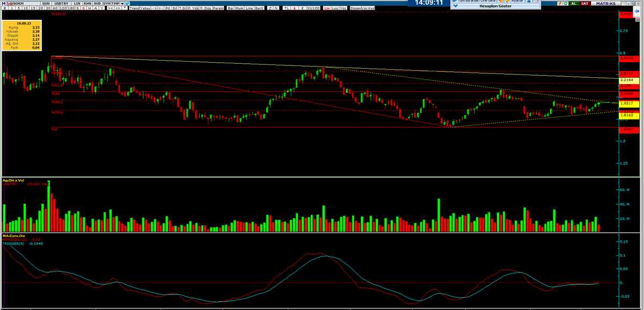Click the Matriks M logo icon
Screen dimensions: 644x310
[x=4, y=3]
